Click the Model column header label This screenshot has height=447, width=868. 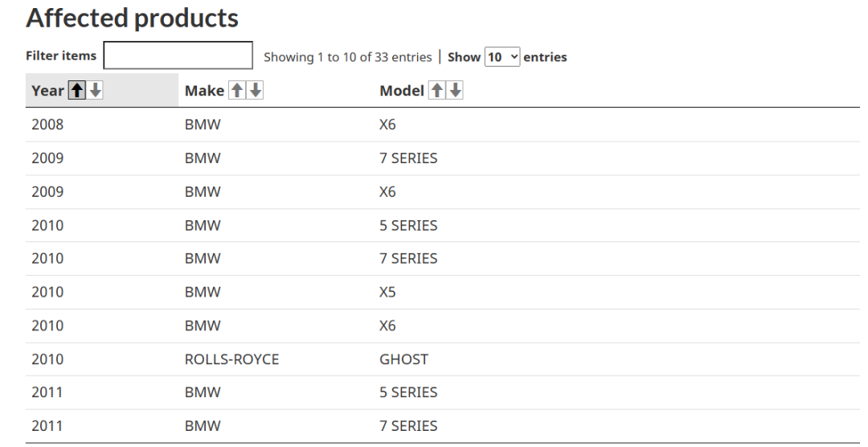coord(402,90)
